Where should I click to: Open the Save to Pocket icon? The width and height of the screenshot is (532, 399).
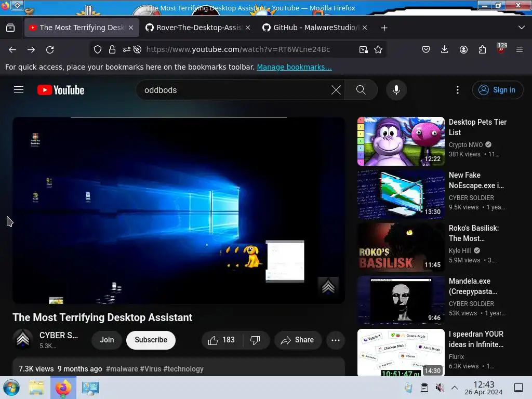tap(426, 49)
